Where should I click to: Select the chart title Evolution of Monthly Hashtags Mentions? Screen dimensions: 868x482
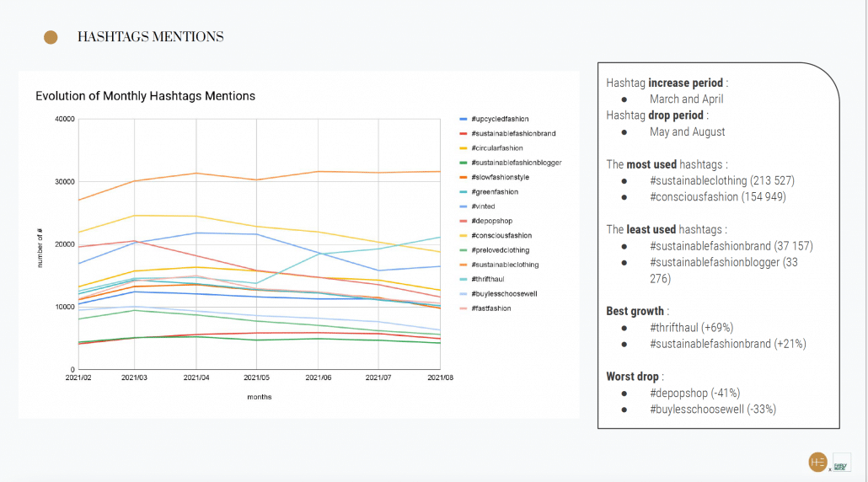click(x=146, y=96)
